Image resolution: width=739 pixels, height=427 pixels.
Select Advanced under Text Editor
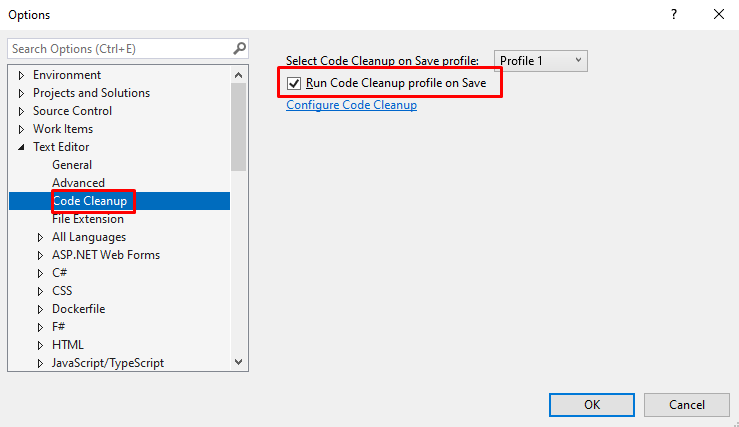[x=78, y=183]
